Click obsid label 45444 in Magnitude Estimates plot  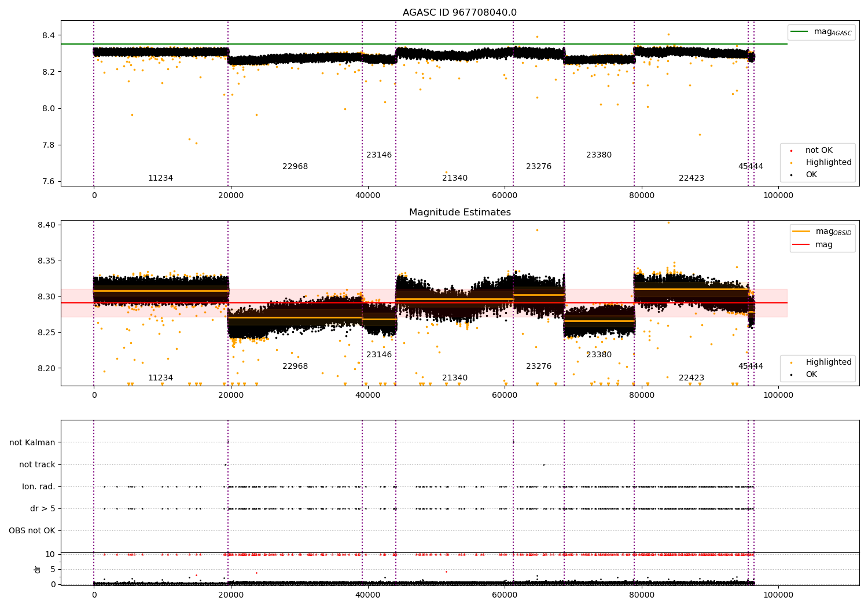(751, 367)
